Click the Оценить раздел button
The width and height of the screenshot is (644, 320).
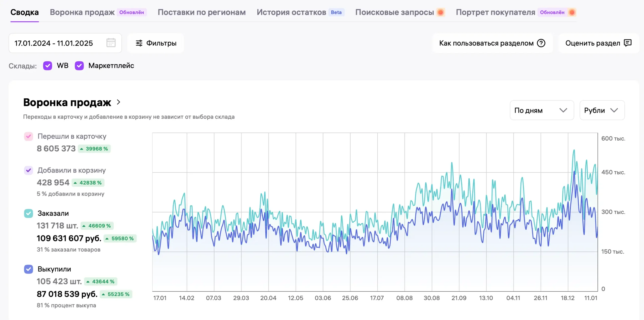592,43
